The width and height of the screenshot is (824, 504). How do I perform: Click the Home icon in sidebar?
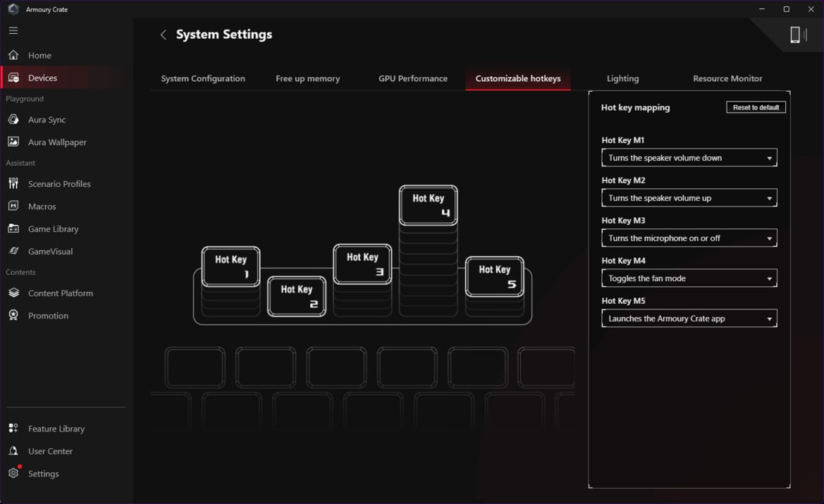(x=13, y=55)
